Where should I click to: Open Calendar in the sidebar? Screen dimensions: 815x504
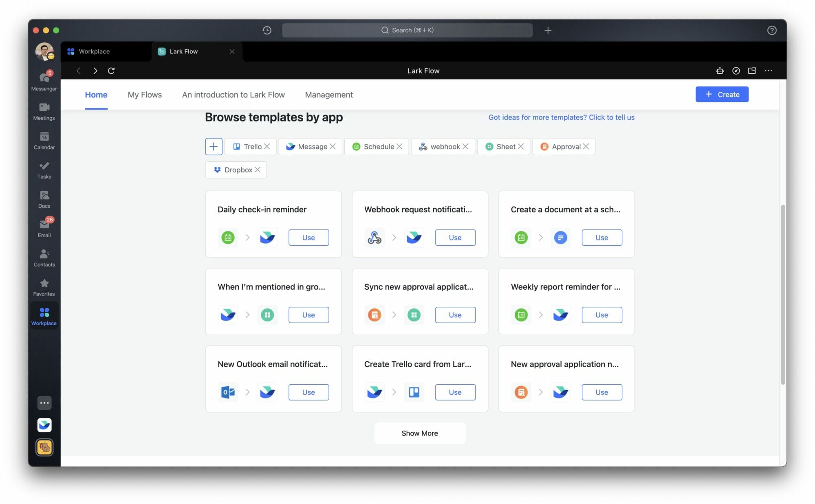(x=44, y=141)
